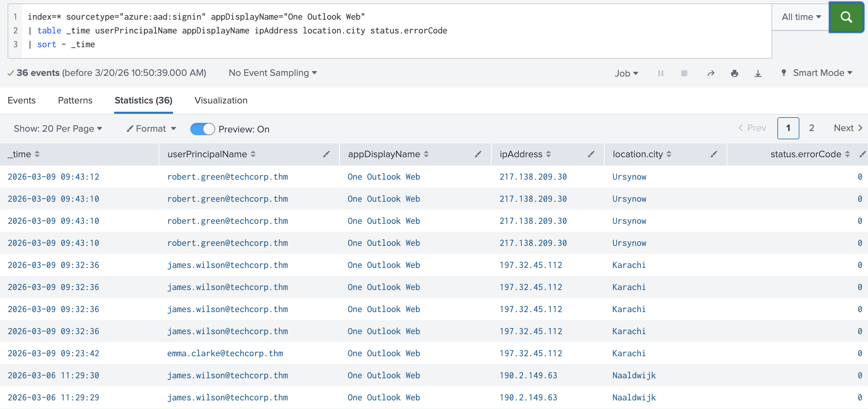The height and width of the screenshot is (409, 868).
Task: Switch to the Visualization tab
Action: point(221,100)
